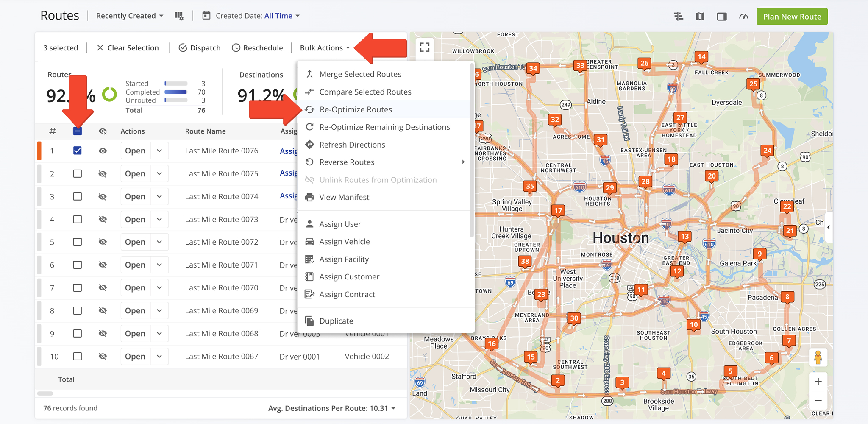This screenshot has height=424, width=868.
Task: Click the Plan New Route button
Action: point(792,17)
